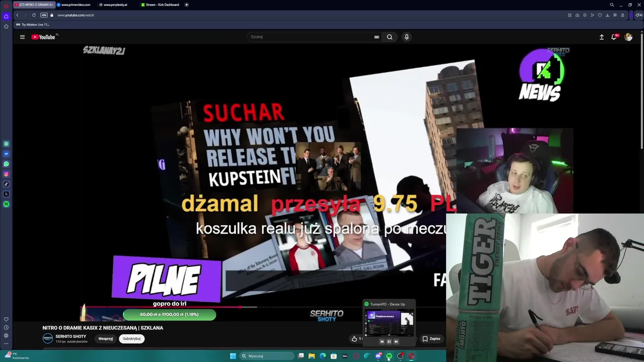Open the Opera sidebar home icon
This screenshot has height=362, width=644.
6,16
